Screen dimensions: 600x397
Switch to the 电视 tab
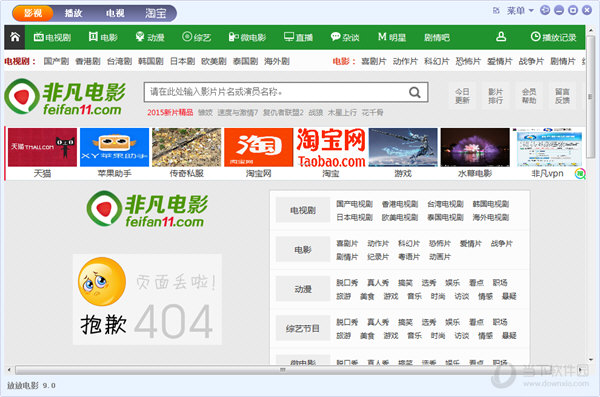pyautogui.click(x=115, y=13)
